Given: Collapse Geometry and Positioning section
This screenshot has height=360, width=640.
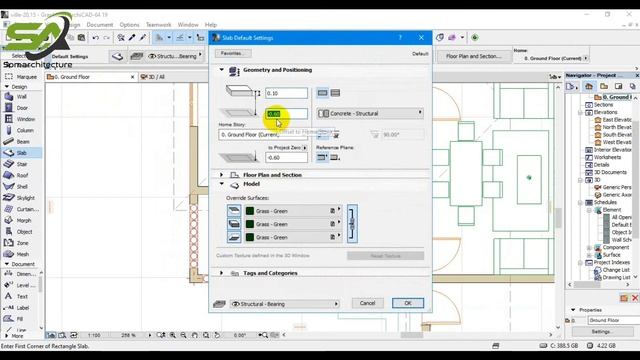Looking at the screenshot, I should pos(222,70).
